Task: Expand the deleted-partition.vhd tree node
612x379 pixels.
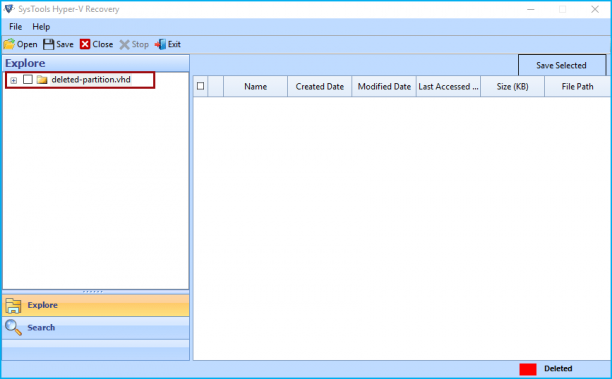Action: click(14, 80)
